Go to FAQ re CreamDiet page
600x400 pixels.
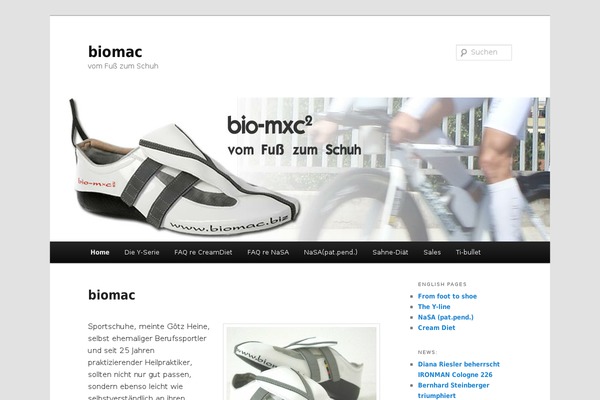203,252
